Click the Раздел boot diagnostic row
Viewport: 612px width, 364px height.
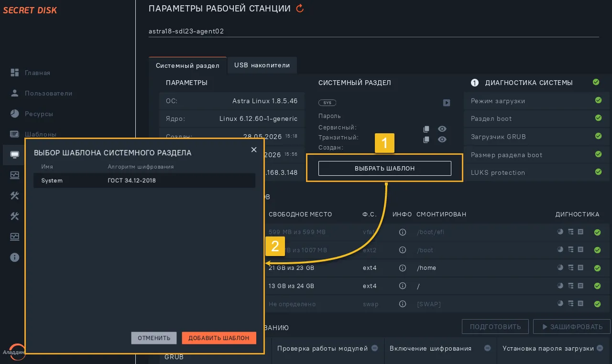pyautogui.click(x=536, y=118)
